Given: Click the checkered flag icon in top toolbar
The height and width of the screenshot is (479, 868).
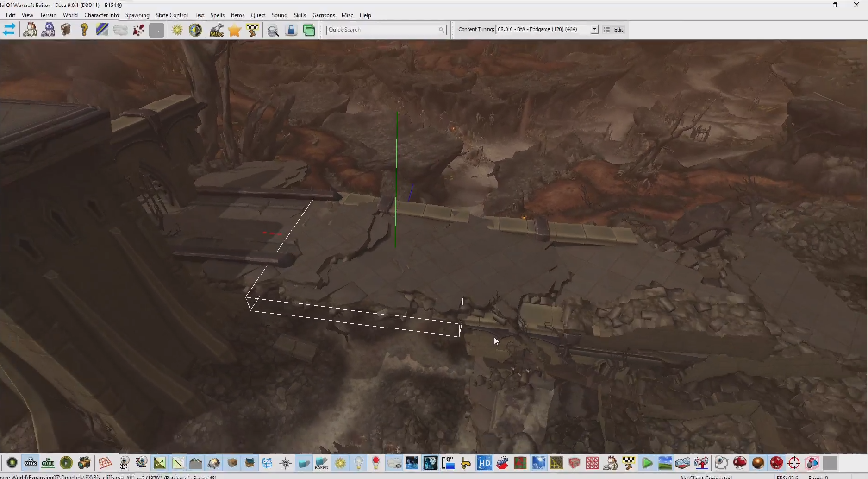Looking at the screenshot, I should click(252, 30).
